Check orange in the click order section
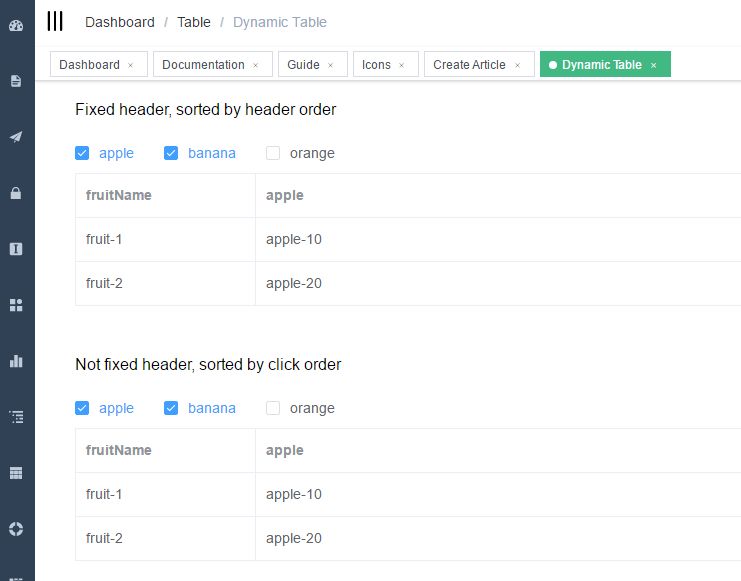Screen dimensions: 741x581 tap(273, 408)
